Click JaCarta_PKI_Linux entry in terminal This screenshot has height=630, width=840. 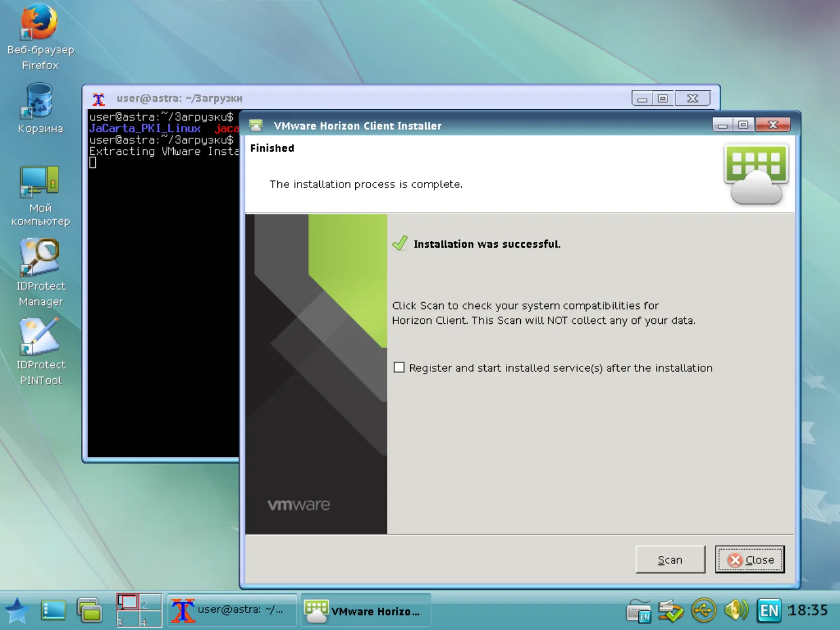pyautogui.click(x=145, y=128)
